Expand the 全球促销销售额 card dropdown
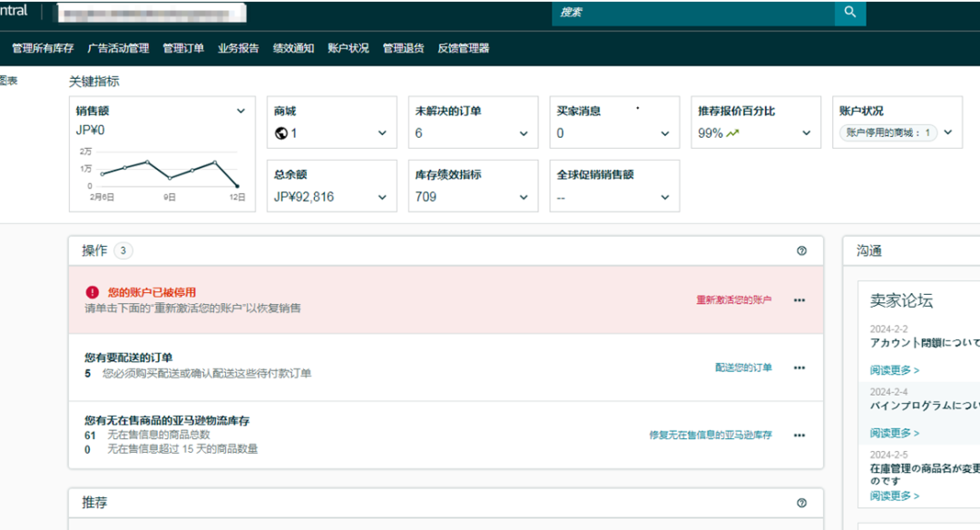Image resolution: width=980 pixels, height=530 pixels. pyautogui.click(x=665, y=197)
